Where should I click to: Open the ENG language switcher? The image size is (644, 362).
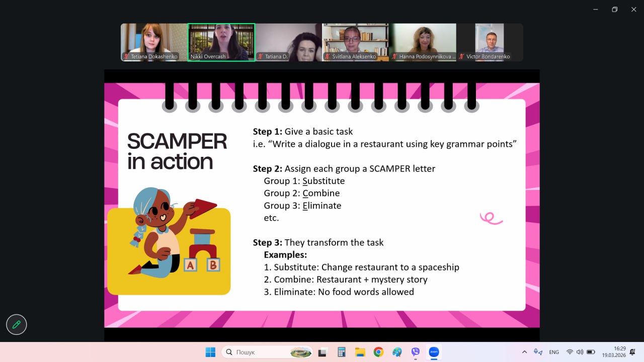(x=554, y=352)
